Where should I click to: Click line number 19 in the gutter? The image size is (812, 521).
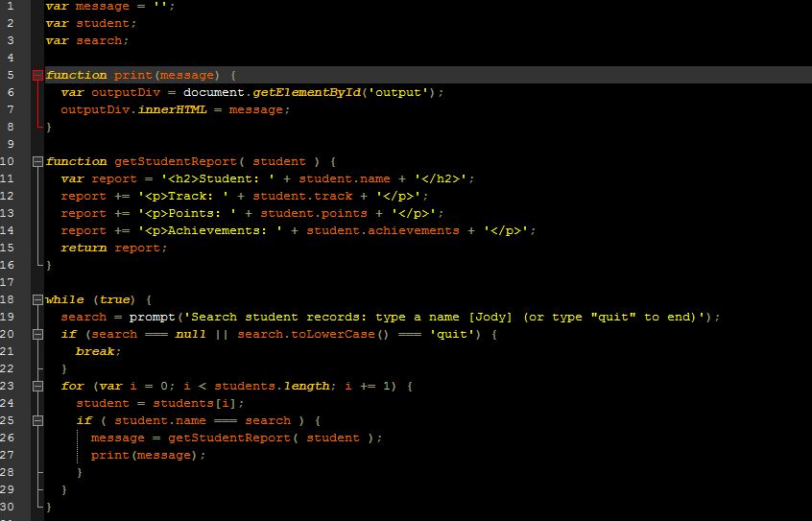pos(8,317)
